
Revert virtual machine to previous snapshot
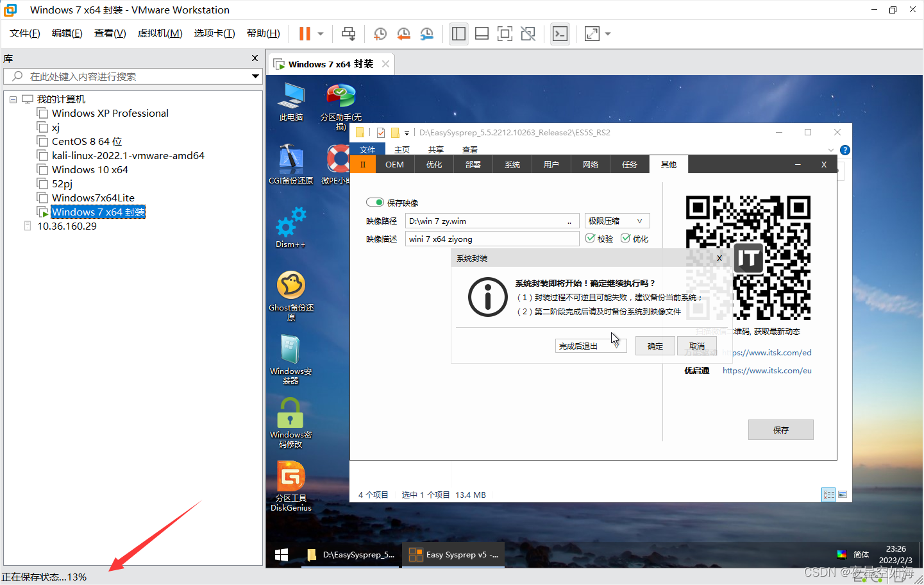tap(403, 33)
